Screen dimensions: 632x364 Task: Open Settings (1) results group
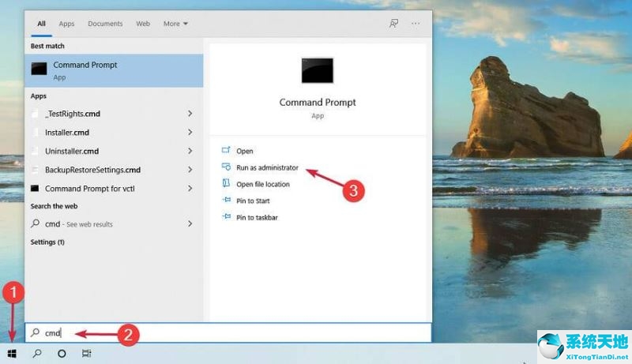click(x=47, y=242)
